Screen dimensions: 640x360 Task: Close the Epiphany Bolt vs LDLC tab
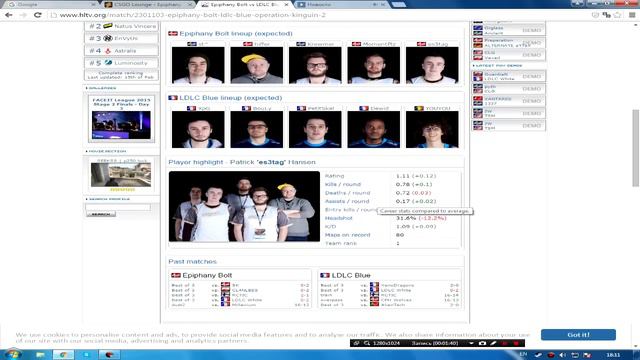point(286,4)
